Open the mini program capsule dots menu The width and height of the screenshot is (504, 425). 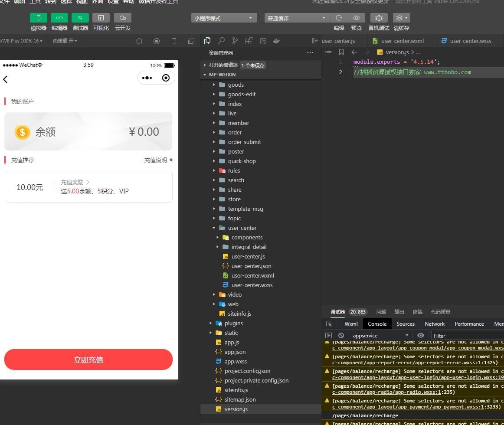[x=147, y=78]
